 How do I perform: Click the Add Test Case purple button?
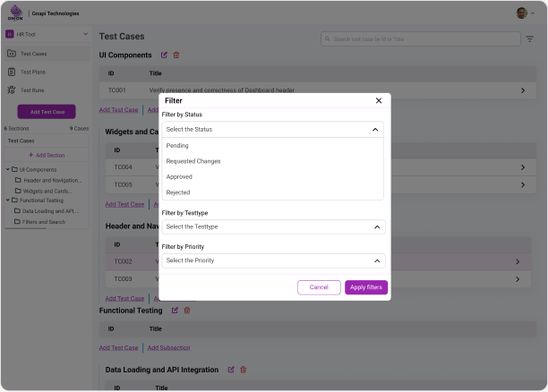coord(47,112)
